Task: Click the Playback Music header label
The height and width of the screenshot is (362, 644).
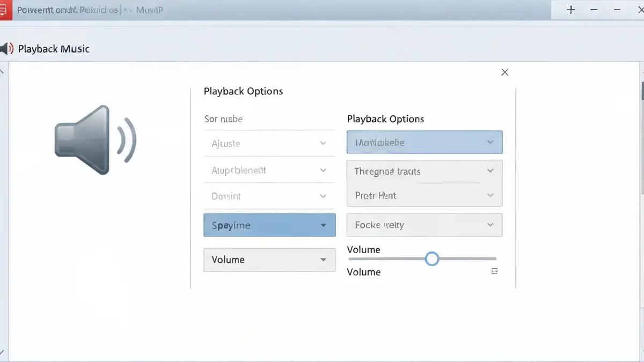Action: (54, 49)
